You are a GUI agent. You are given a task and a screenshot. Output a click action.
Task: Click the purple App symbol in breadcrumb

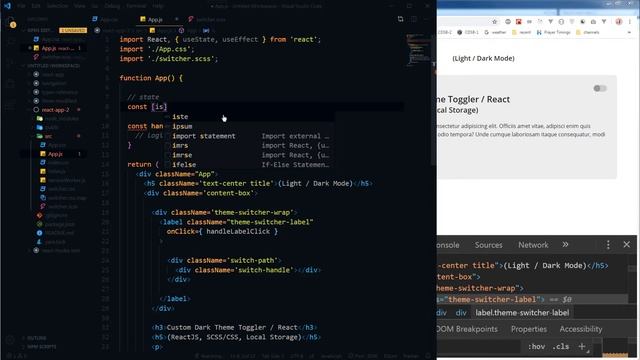point(181,30)
